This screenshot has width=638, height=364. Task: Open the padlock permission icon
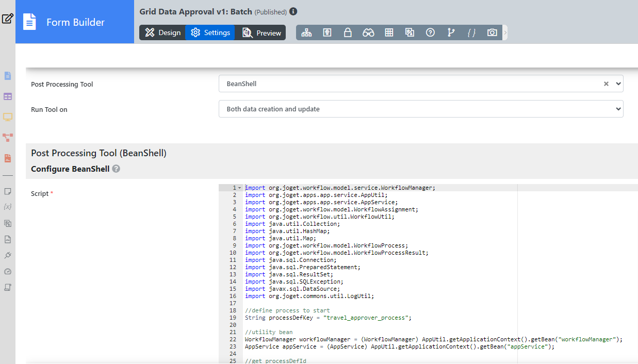tap(348, 32)
